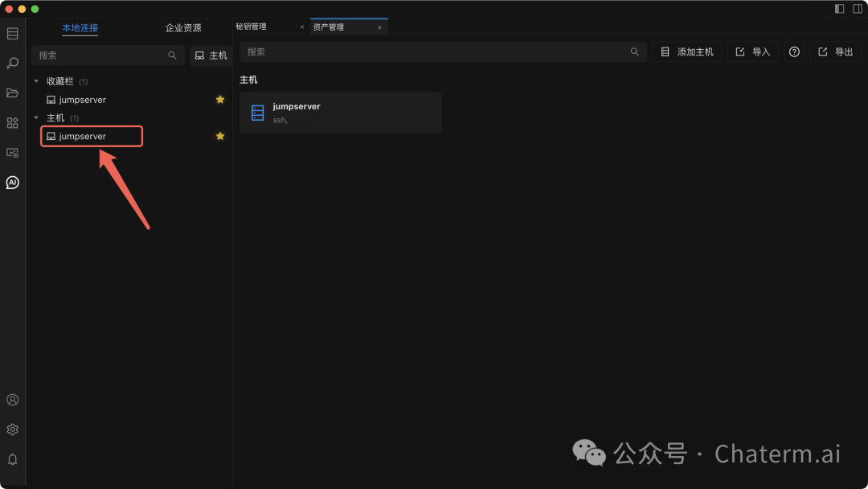Switch to 本地连接 tab
This screenshot has width=868, height=489.
coord(80,27)
